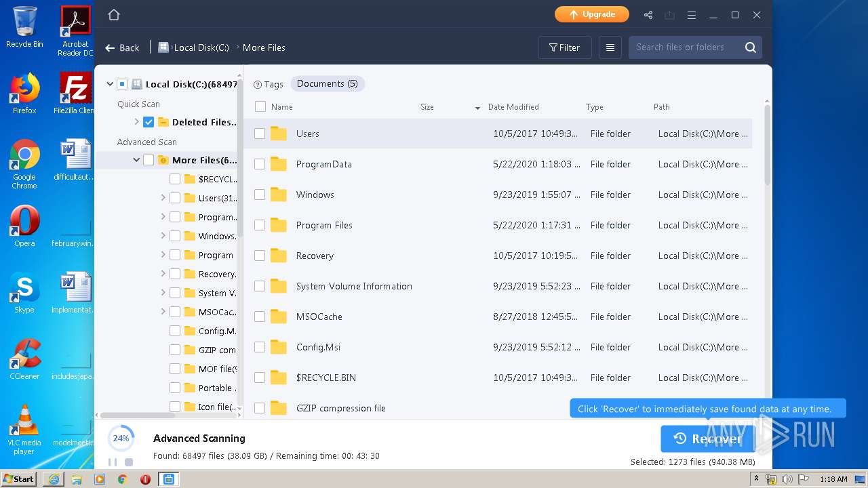Tick the Config.Msi row checkbox

click(260, 347)
